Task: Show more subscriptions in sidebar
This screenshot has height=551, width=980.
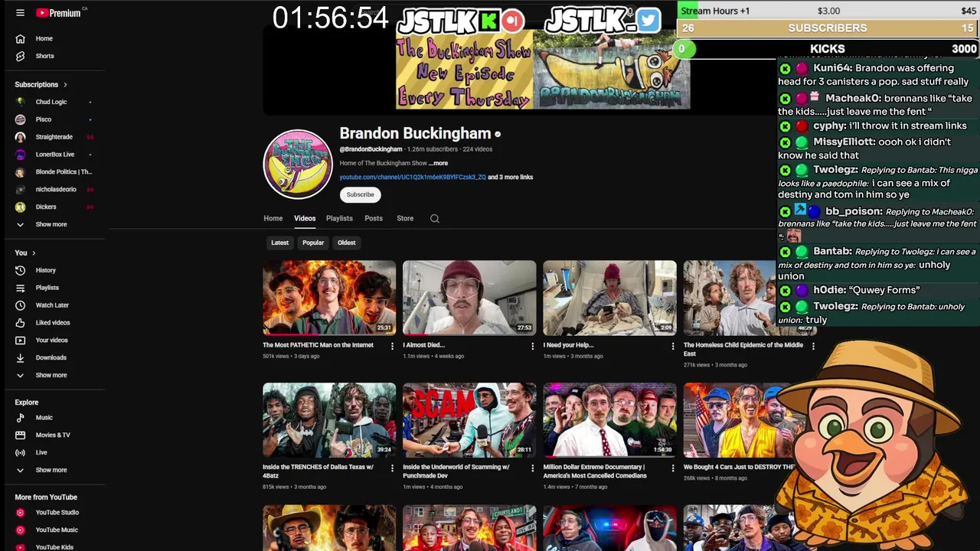Action: pyautogui.click(x=51, y=224)
